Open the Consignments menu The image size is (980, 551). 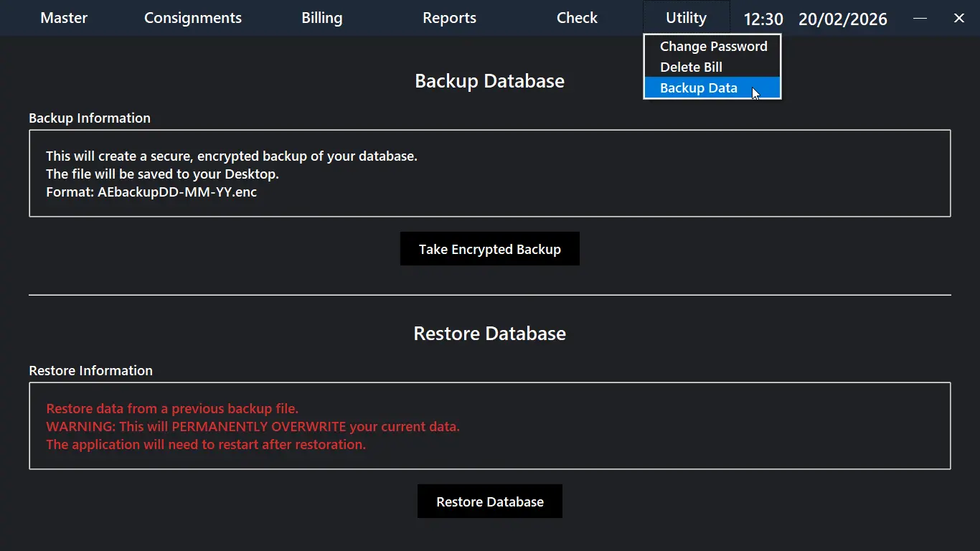193,18
